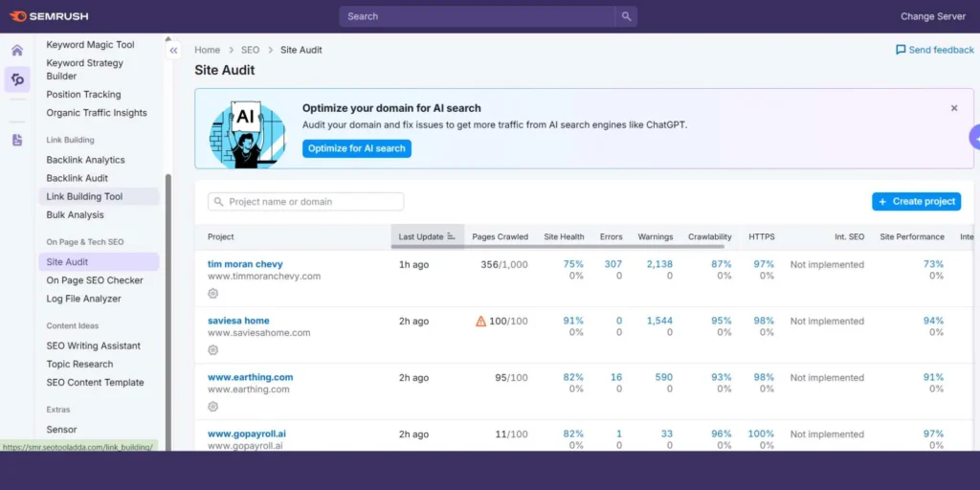Screen dimensions: 980x490
Task: Click the search magnifier button in top bar
Action: pos(626,16)
